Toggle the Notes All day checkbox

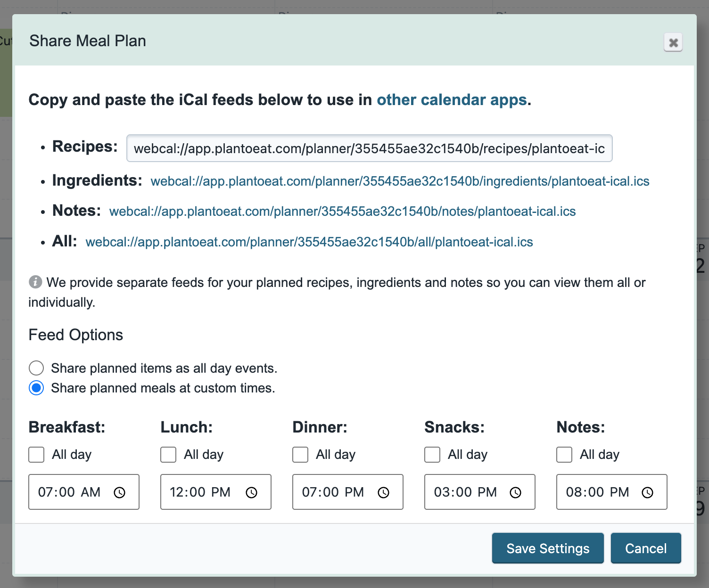pos(564,455)
